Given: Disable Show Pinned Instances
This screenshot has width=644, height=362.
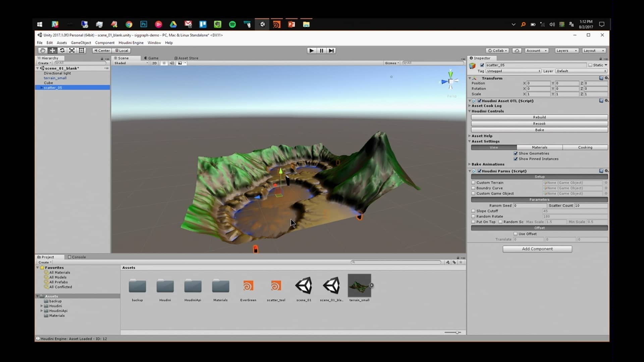Looking at the screenshot, I should [516, 159].
